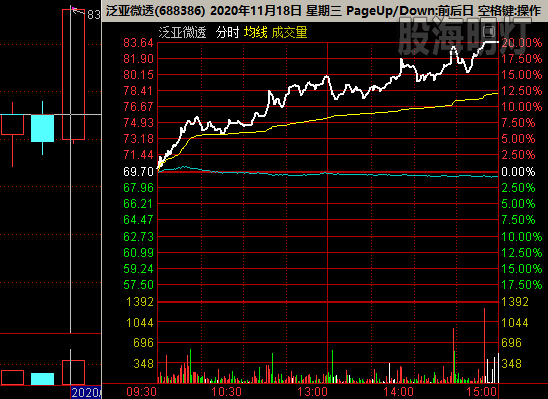Click the 15:00 time axis label
The image size is (548, 399).
[x=483, y=392]
